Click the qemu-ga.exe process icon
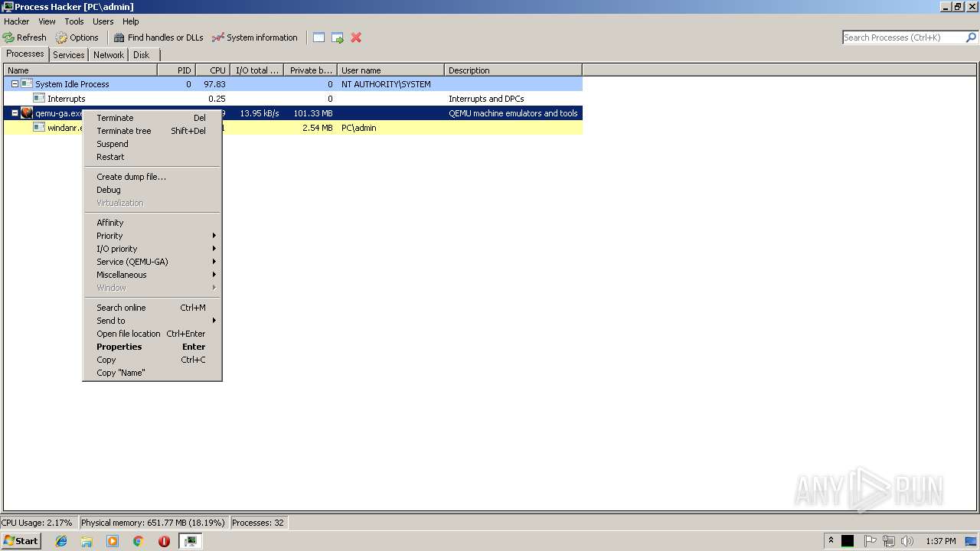This screenshot has height=551, width=980. coord(27,113)
